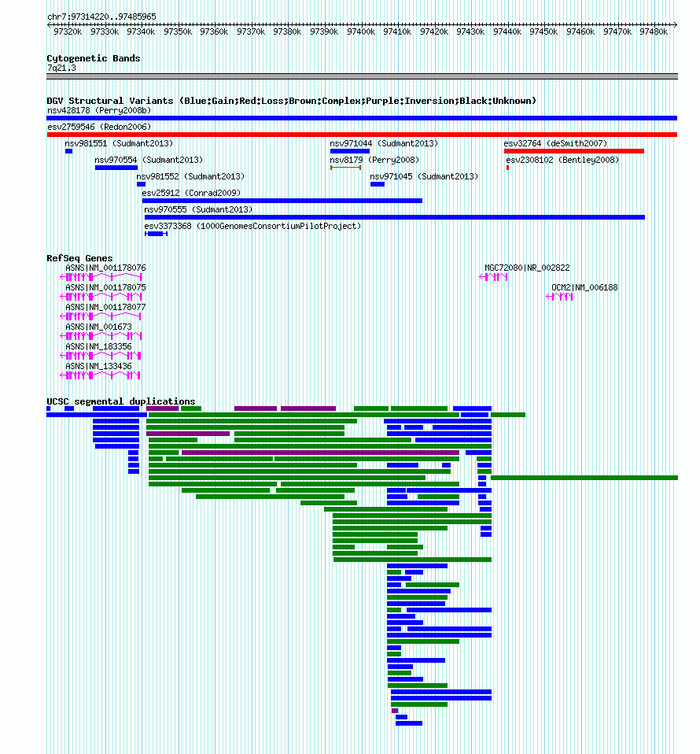
Task: Select the long red esv2759546 loss bar
Action: (362, 135)
